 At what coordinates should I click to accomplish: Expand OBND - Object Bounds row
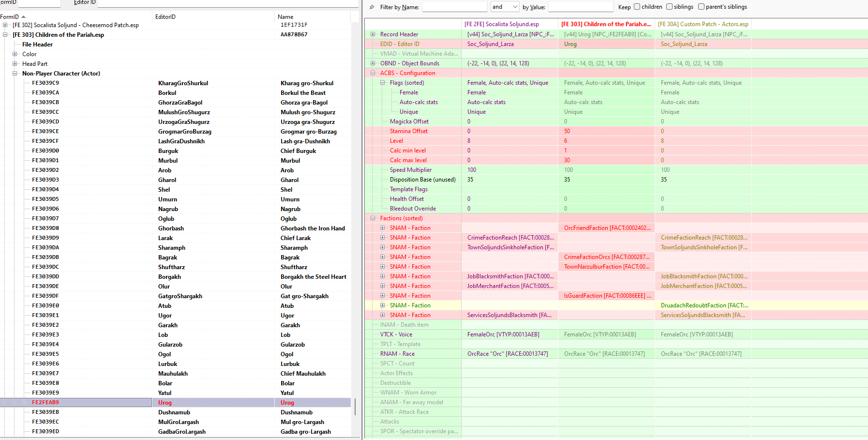click(x=373, y=63)
